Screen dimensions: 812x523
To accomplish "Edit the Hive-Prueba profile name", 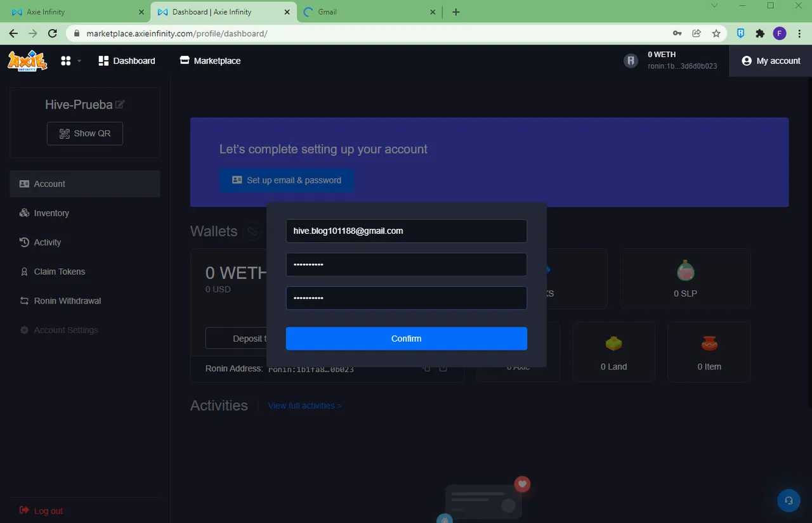I will (120, 105).
